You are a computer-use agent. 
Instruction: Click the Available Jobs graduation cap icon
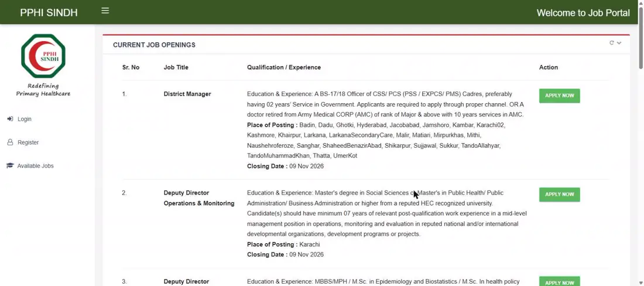[x=10, y=166]
